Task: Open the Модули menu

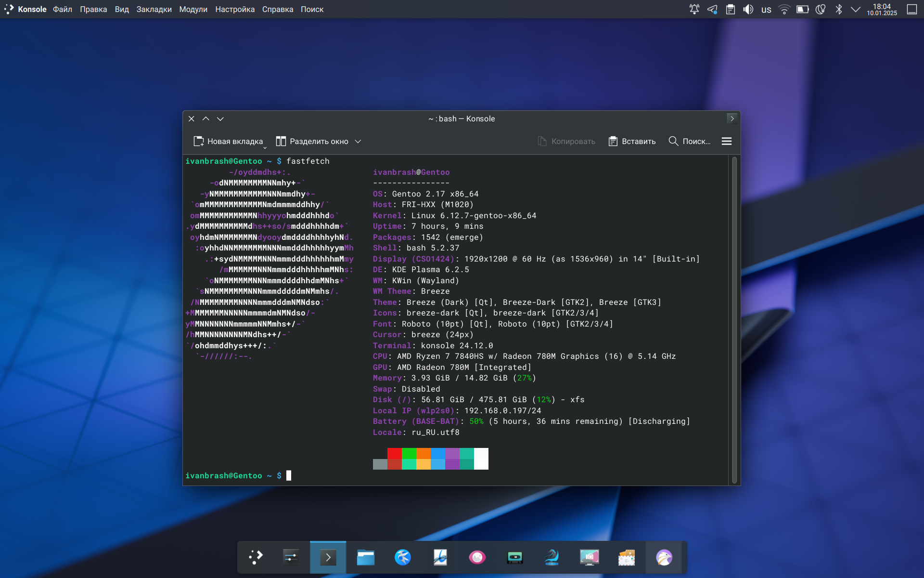Action: 193,9
